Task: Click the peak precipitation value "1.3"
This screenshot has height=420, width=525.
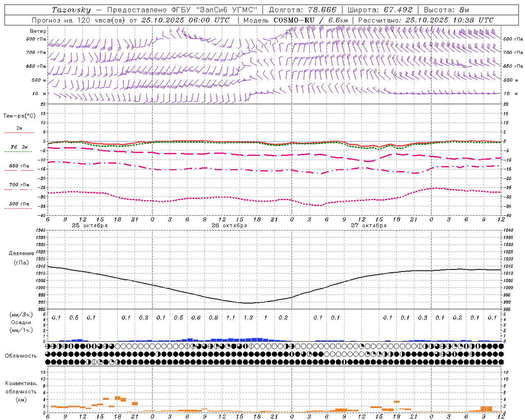Action: click(248, 318)
